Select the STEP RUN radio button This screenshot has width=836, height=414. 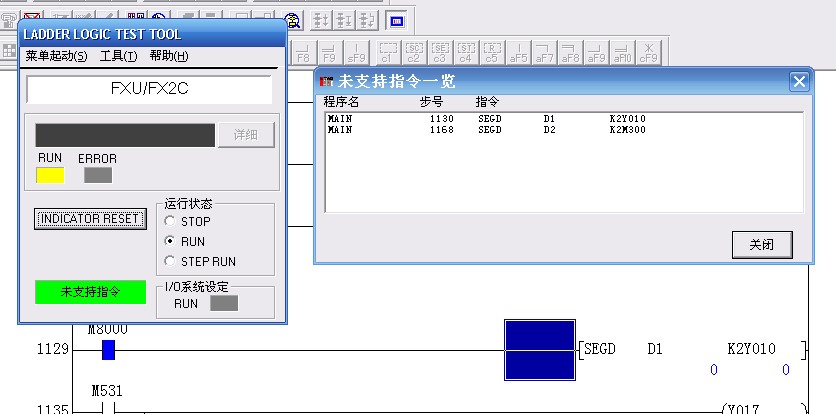170,261
